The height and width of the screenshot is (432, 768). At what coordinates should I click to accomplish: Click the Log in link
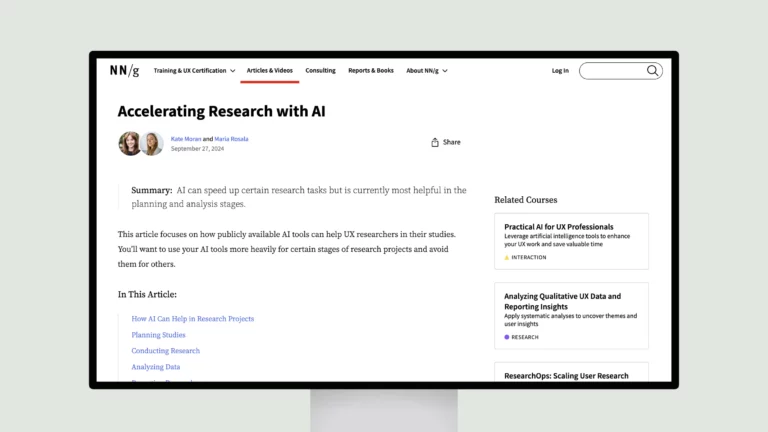(560, 71)
